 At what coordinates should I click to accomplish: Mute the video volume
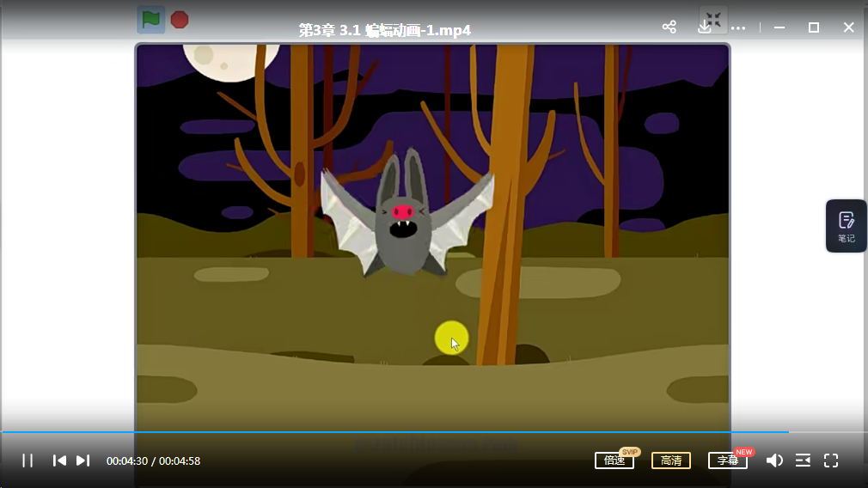pyautogui.click(x=773, y=461)
